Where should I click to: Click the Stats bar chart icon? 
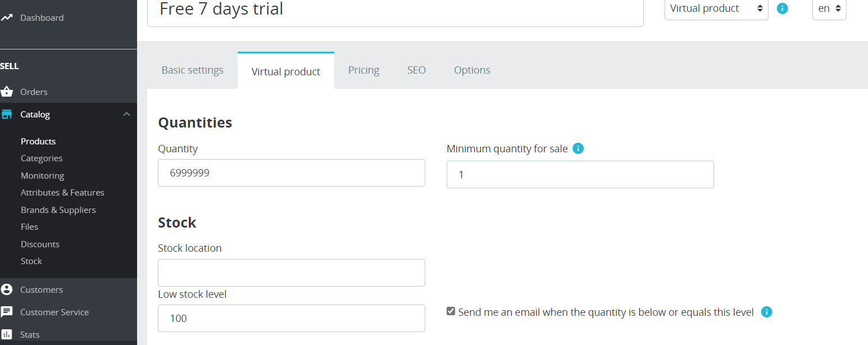coord(7,334)
